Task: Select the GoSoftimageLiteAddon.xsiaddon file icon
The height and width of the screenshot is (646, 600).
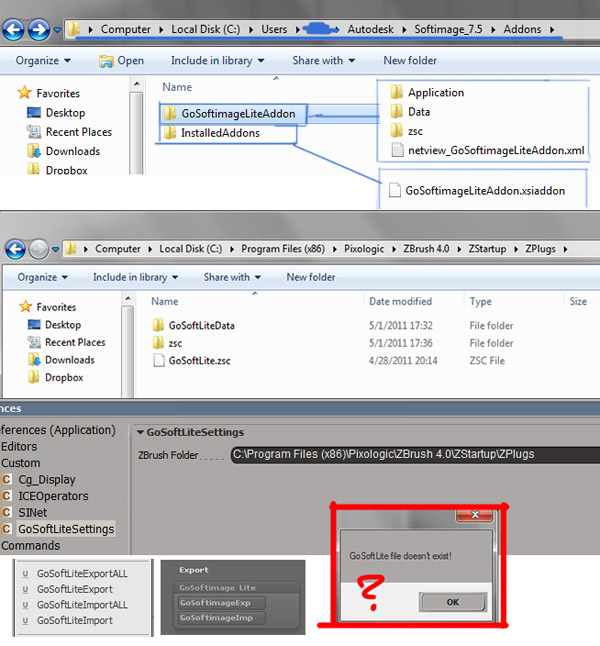Action: click(395, 190)
